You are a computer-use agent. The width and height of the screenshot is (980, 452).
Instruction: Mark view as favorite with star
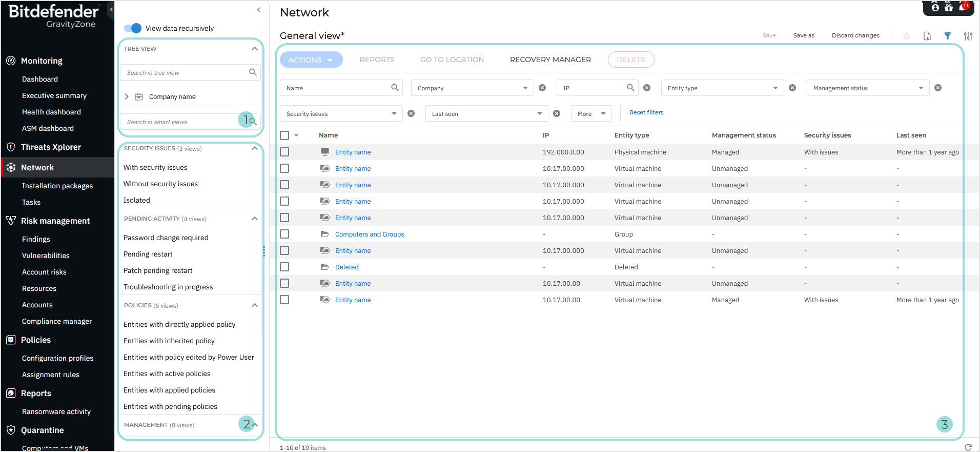coord(907,36)
